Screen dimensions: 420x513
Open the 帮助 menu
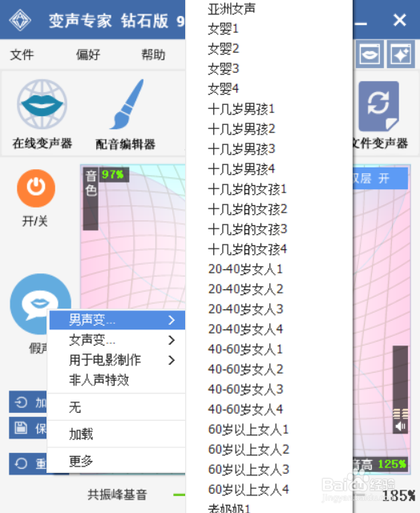pos(153,55)
